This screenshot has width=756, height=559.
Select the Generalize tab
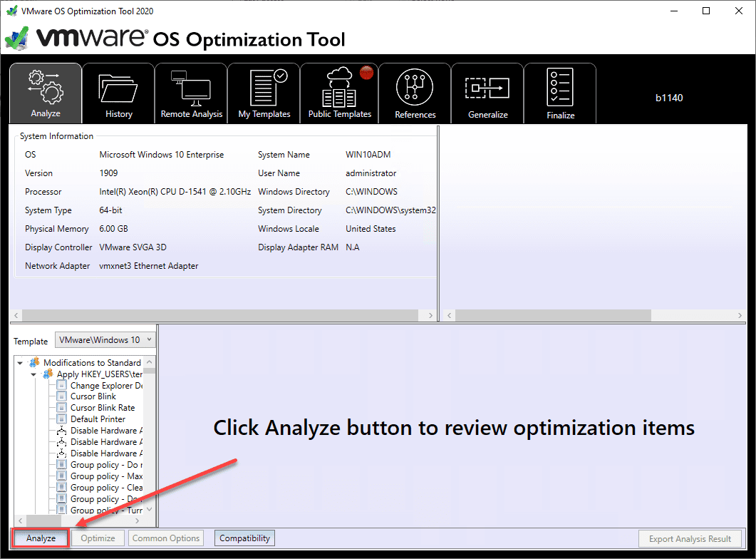(487, 93)
